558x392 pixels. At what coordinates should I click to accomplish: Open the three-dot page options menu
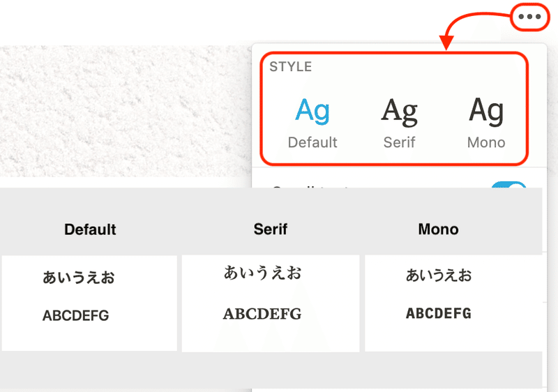(529, 16)
